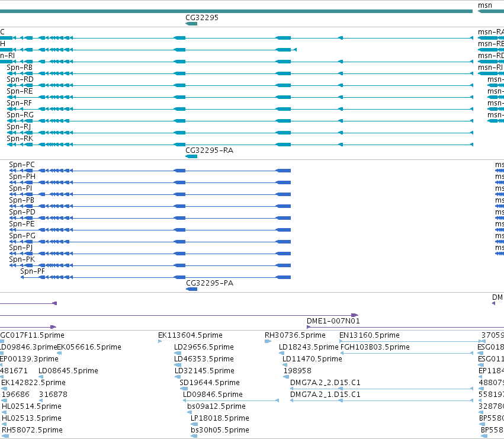The width and height of the screenshot is (504, 439).
Task: Click EST EK142822.5prime
Action: [x=33, y=383]
